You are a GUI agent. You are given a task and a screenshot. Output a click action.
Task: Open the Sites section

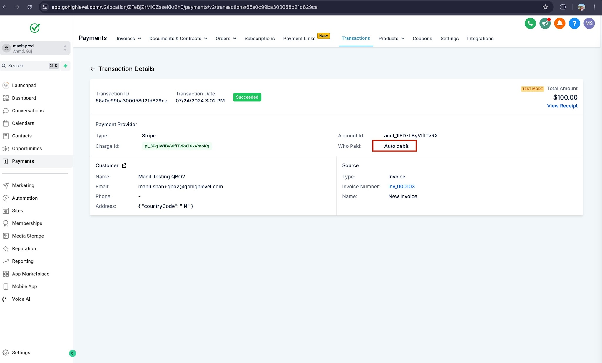[17, 211]
